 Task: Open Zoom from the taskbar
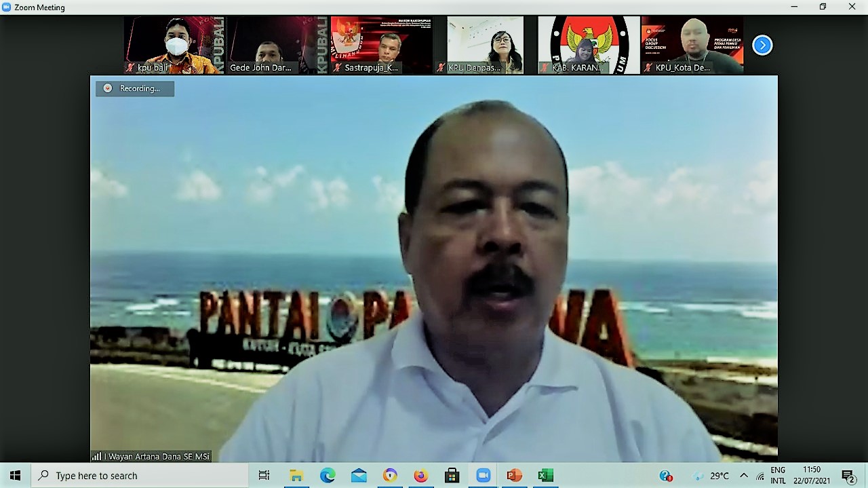click(483, 476)
